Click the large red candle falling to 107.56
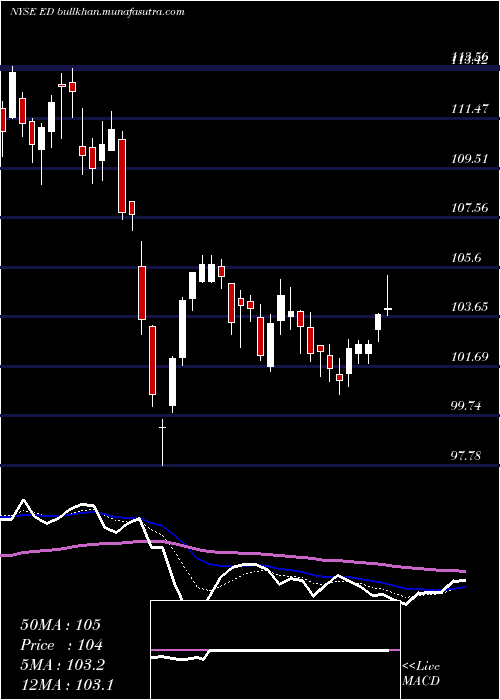This screenshot has width=500, height=700. 122,176
